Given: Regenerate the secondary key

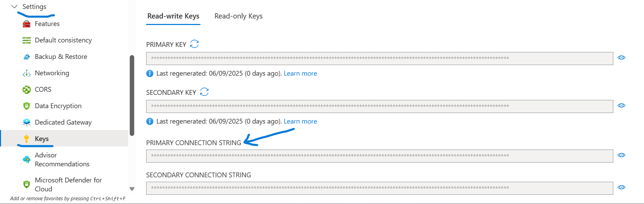Looking at the screenshot, I should pyautogui.click(x=204, y=92).
